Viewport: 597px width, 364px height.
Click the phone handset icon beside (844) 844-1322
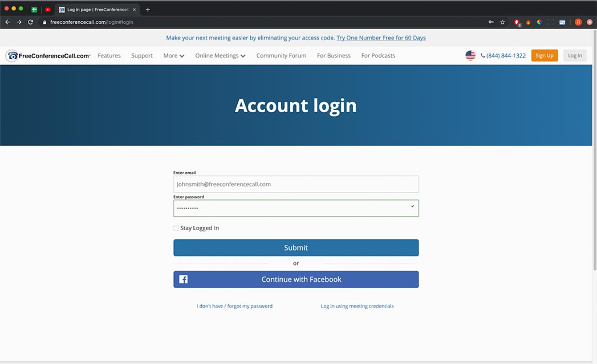click(x=482, y=55)
